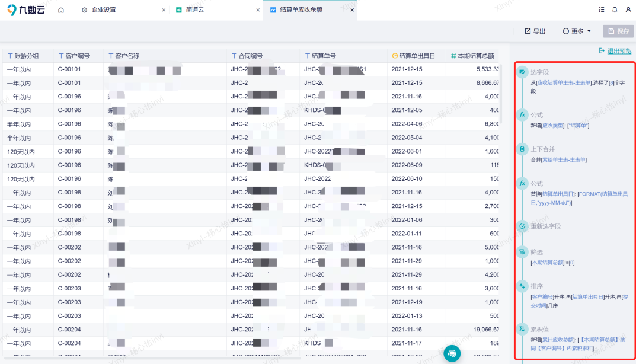636x364 pixels.
Task: Click the vertical scrollbar of the table
Action: coord(501,93)
